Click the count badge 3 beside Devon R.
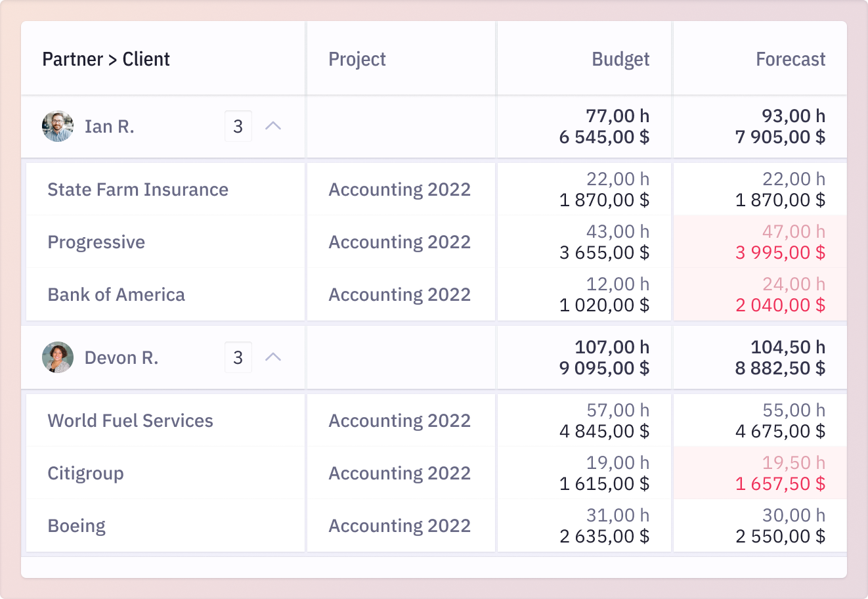The image size is (868, 599). pos(238,357)
